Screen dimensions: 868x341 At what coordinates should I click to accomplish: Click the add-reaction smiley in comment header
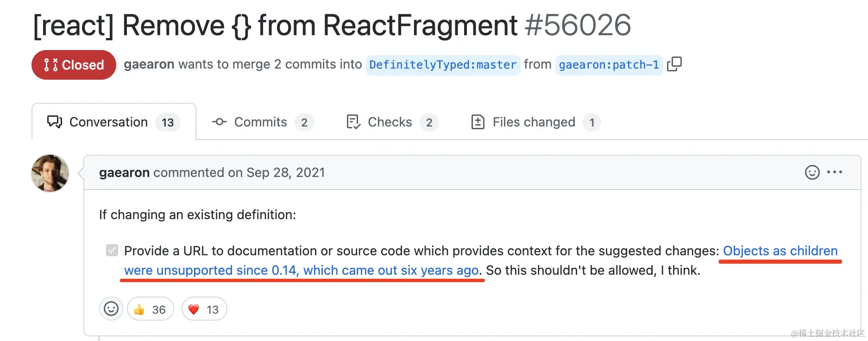[812, 172]
